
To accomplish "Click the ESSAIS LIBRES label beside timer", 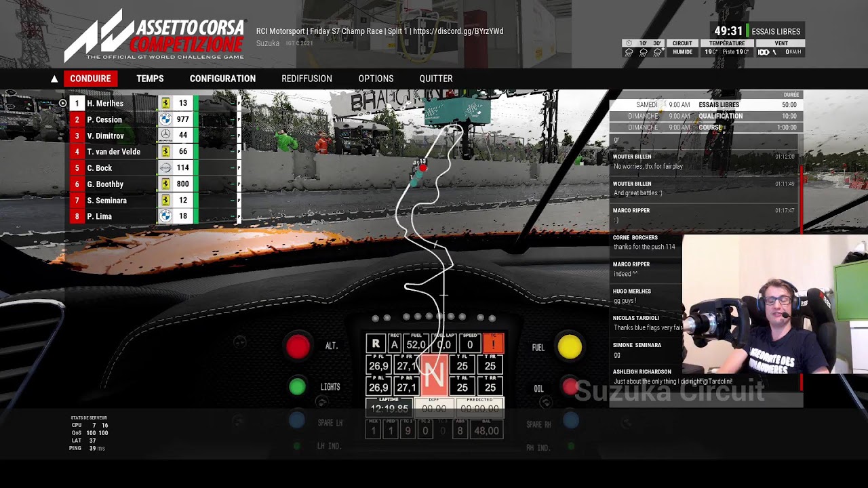I will pyautogui.click(x=776, y=31).
